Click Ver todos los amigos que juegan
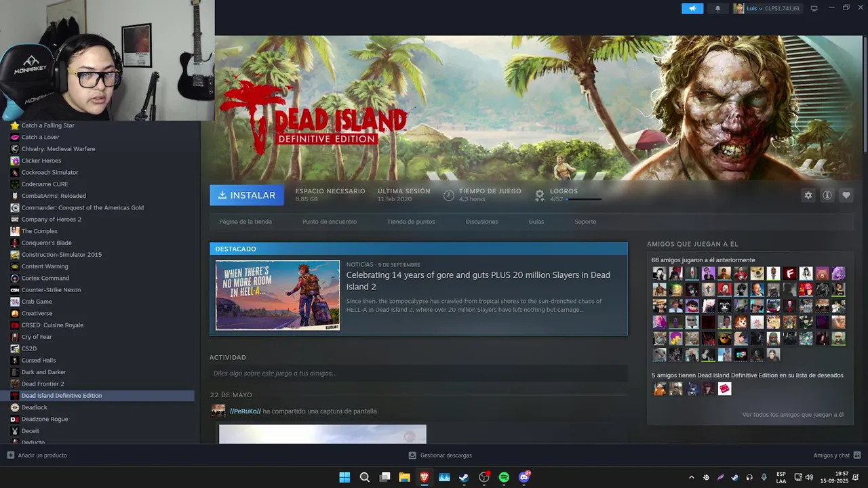The height and width of the screenshot is (488, 868). (793, 415)
